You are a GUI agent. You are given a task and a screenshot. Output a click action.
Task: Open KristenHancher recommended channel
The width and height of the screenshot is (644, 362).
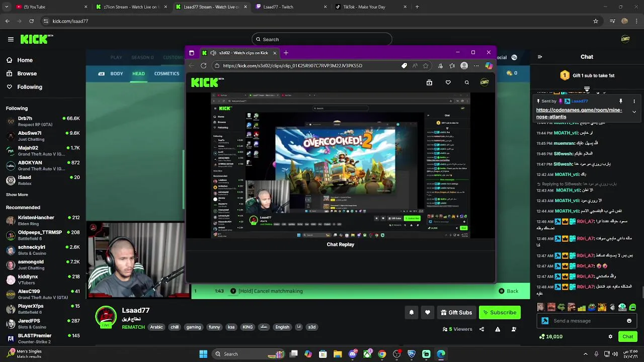[43, 220]
